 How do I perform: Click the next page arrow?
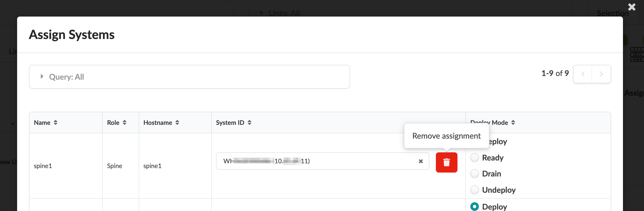tap(601, 74)
